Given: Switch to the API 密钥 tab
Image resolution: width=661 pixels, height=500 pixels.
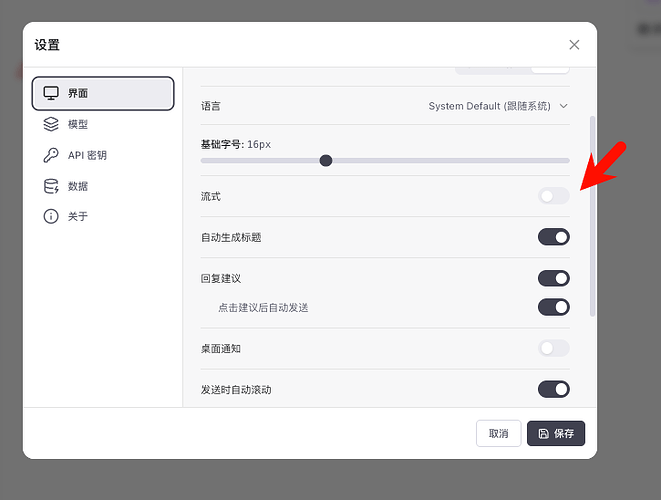Looking at the screenshot, I should [103, 155].
